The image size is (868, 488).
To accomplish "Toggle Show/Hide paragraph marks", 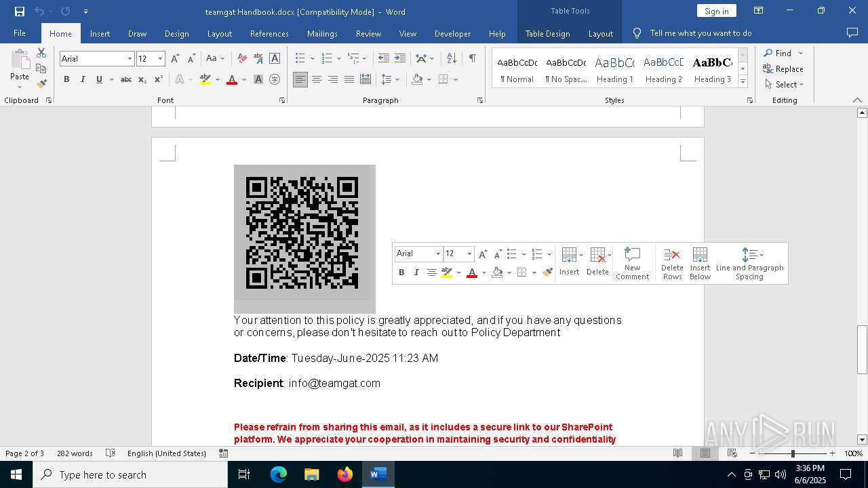I will [x=472, y=59].
